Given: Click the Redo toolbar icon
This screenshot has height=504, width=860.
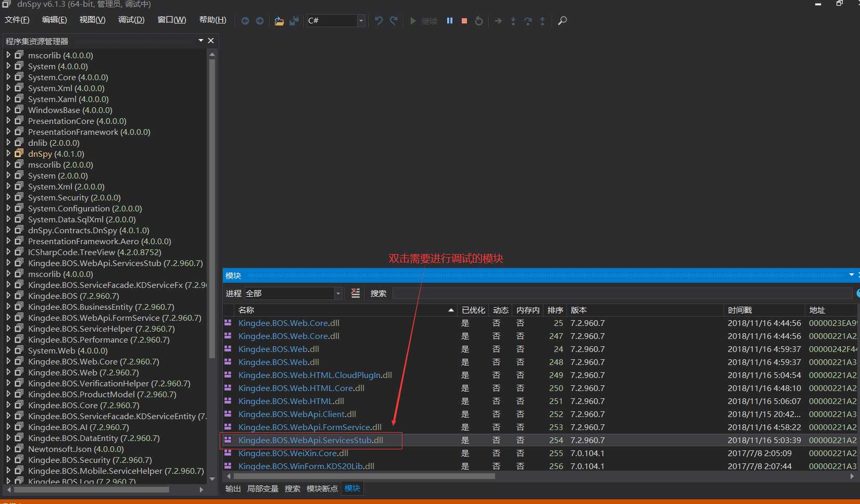Looking at the screenshot, I should [394, 21].
